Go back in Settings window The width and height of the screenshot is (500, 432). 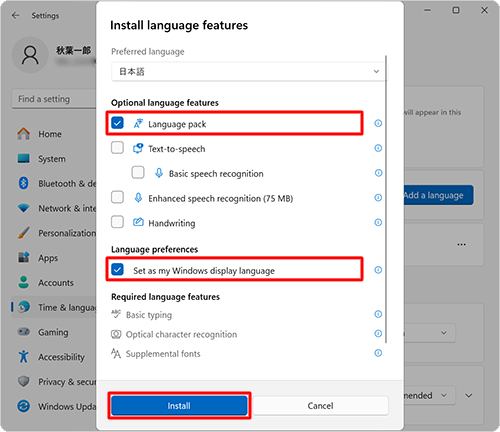point(15,15)
